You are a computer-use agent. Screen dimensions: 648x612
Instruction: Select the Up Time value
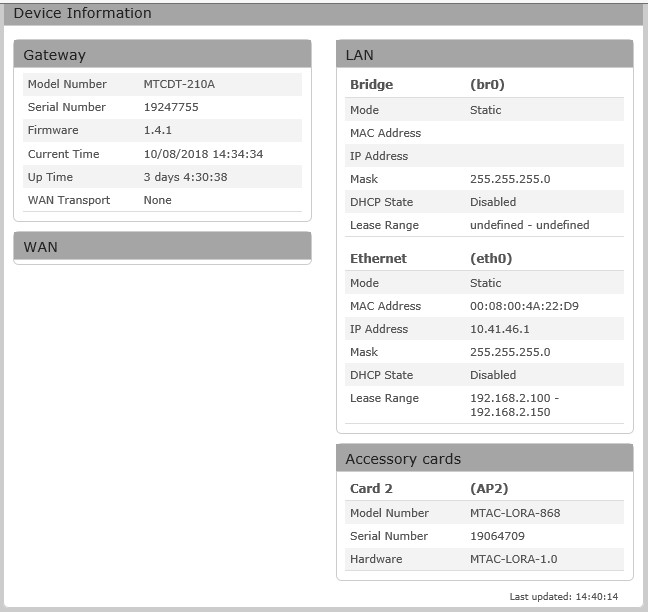185,177
